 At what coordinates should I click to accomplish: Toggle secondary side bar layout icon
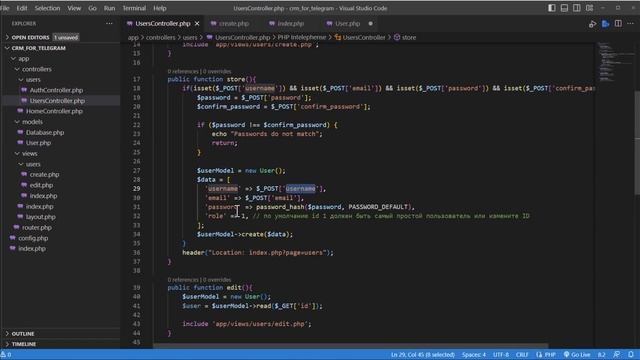(577, 8)
